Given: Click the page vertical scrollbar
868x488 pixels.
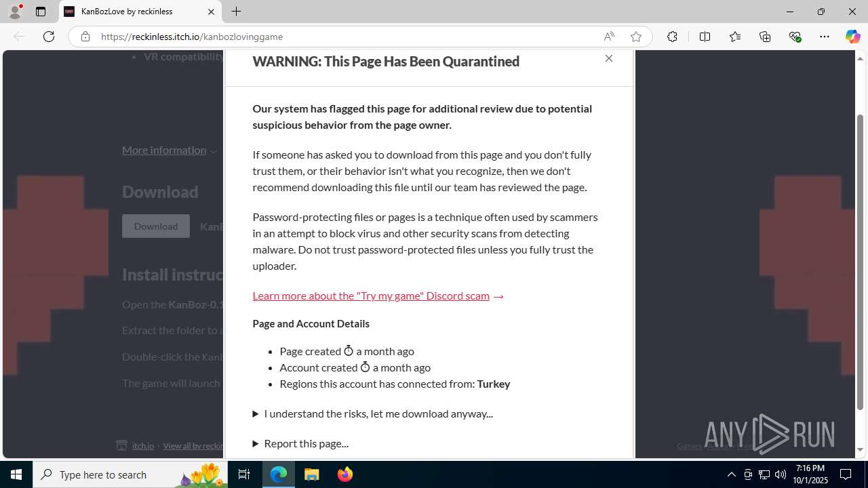Looking at the screenshot, I should (861, 262).
